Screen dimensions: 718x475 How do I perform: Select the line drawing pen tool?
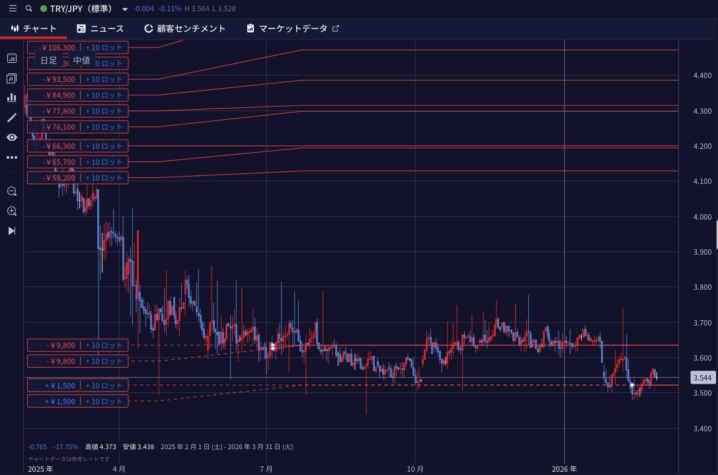pos(12,117)
